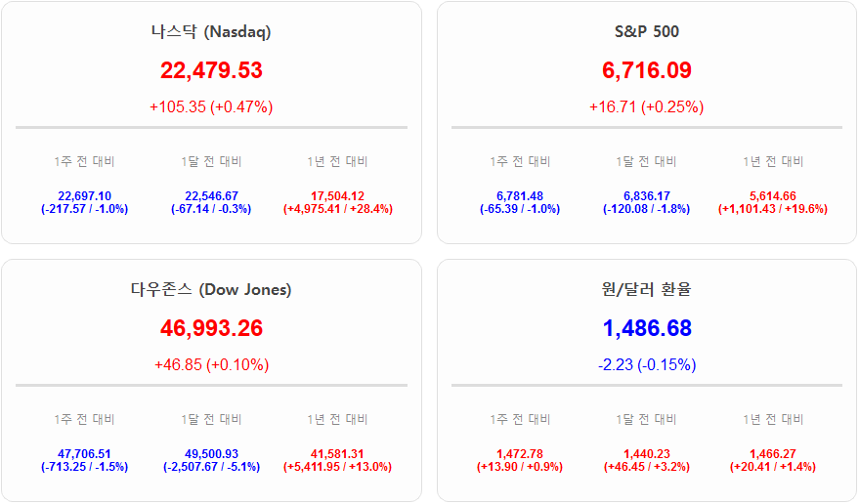This screenshot has height=504, width=859.
Task: Click the Nasdaq 1주 전 대비 label
Action: [84, 161]
